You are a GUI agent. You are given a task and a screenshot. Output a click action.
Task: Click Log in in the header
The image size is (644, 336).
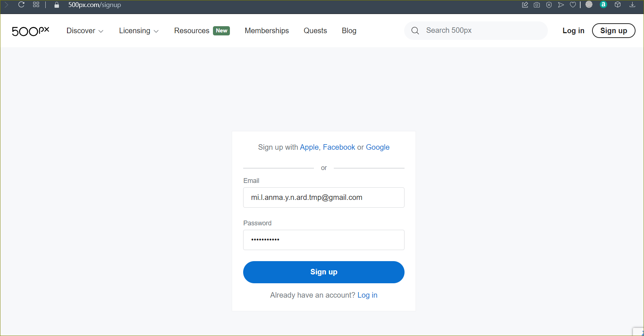573,31
